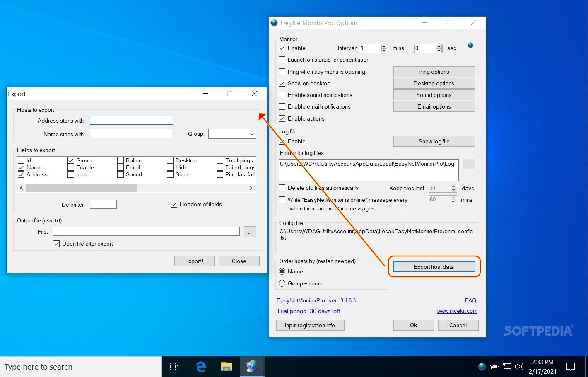
Task: Click right arrow of fields scrollbar
Action: 251,188
